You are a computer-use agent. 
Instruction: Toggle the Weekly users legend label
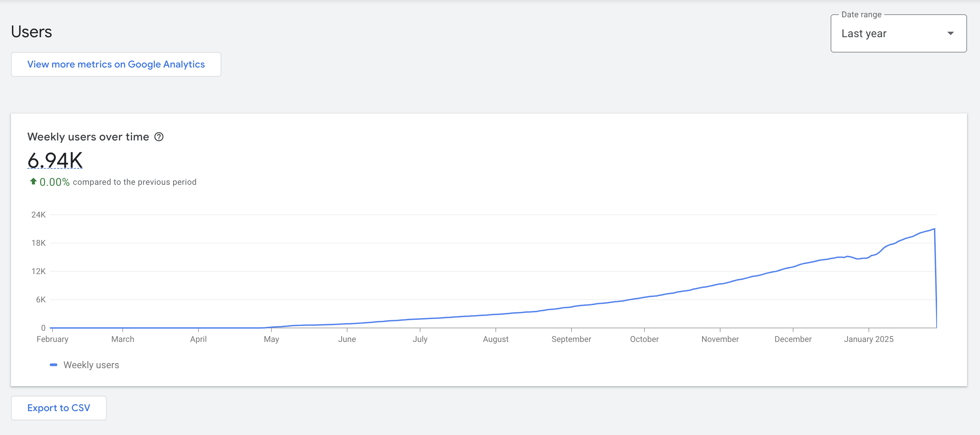pos(91,365)
